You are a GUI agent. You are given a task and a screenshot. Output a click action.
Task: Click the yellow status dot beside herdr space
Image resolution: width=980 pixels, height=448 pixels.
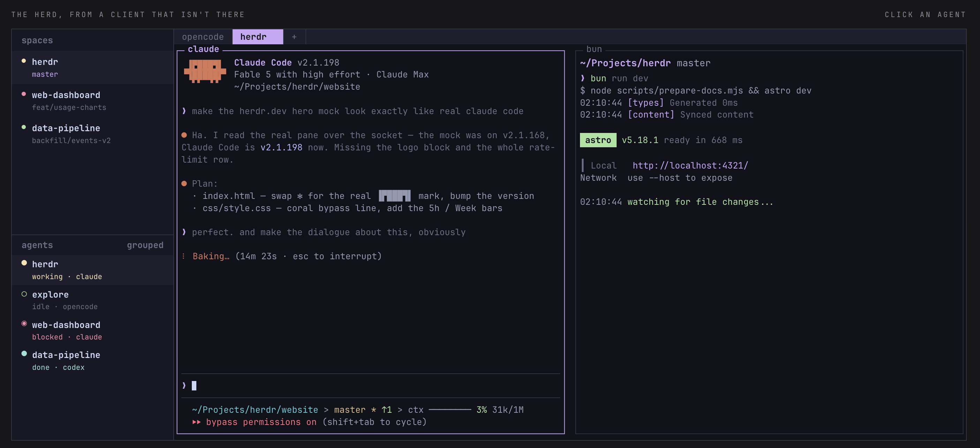(x=24, y=61)
